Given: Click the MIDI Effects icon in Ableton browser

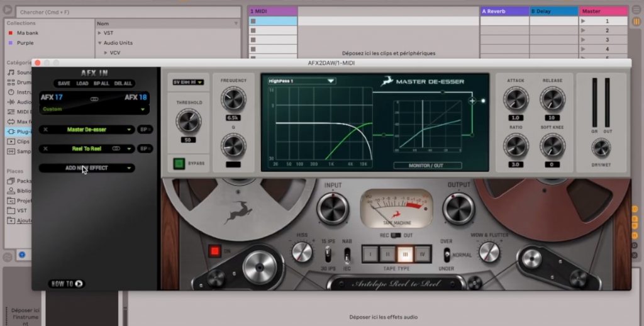Looking at the screenshot, I should 11,112.
